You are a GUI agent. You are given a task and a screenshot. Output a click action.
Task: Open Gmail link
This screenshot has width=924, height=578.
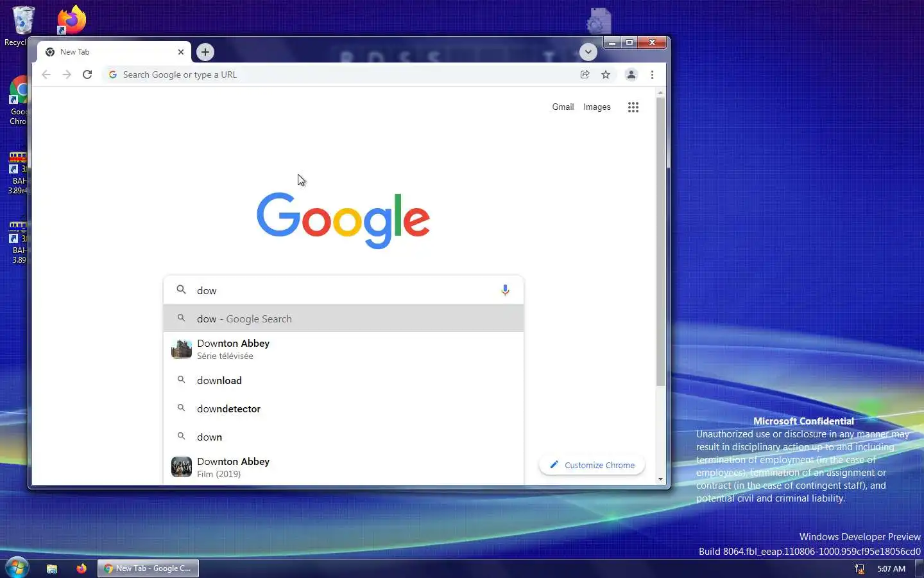[x=563, y=107]
